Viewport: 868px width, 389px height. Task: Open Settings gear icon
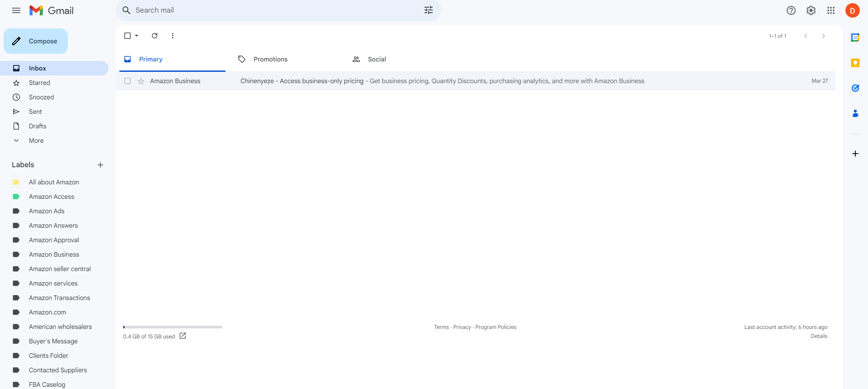811,10
